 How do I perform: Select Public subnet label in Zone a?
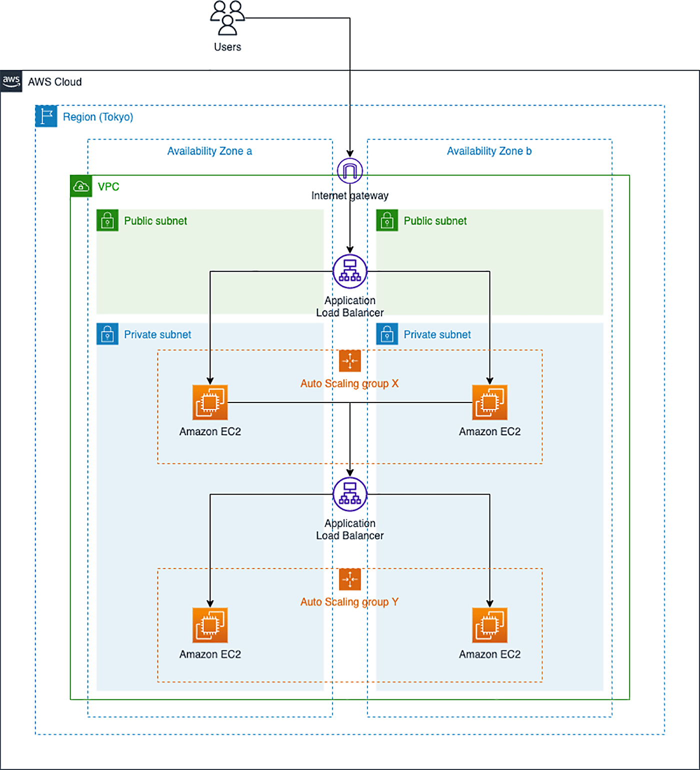click(155, 221)
